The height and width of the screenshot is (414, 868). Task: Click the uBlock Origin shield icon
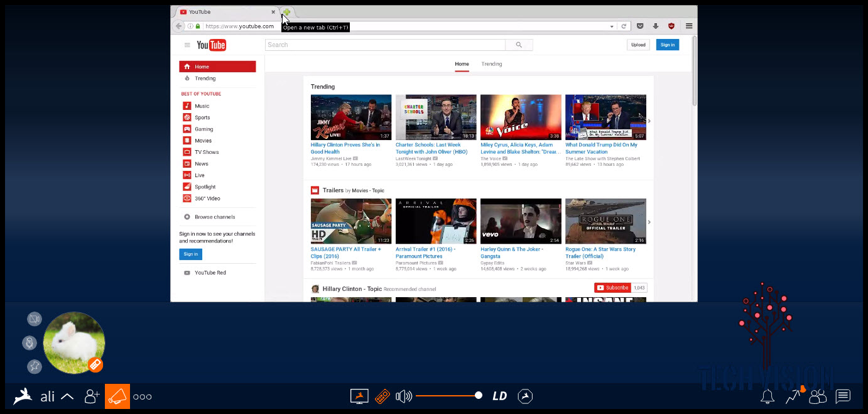671,26
